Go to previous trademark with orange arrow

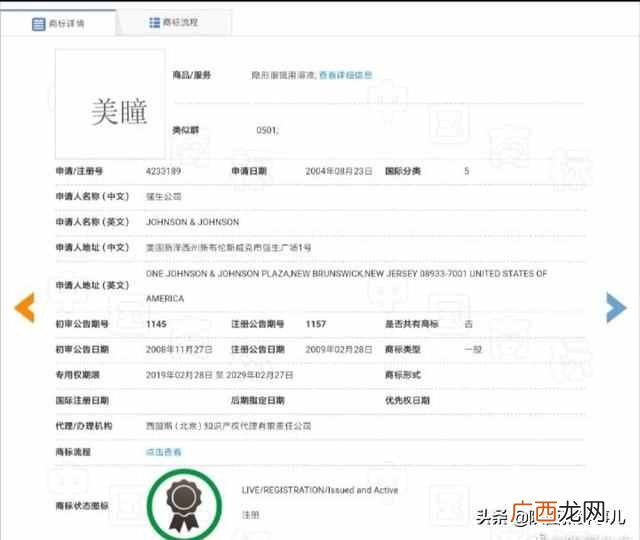[25, 308]
